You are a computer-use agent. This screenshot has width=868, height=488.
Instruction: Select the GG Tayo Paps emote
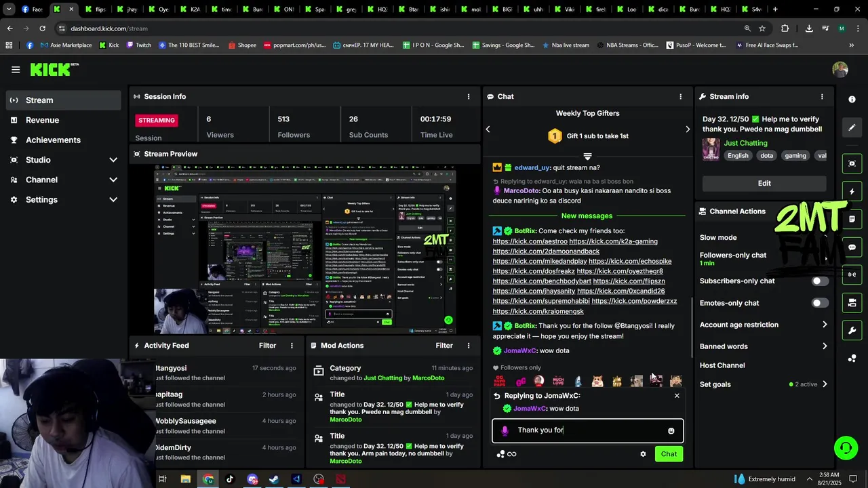500,381
